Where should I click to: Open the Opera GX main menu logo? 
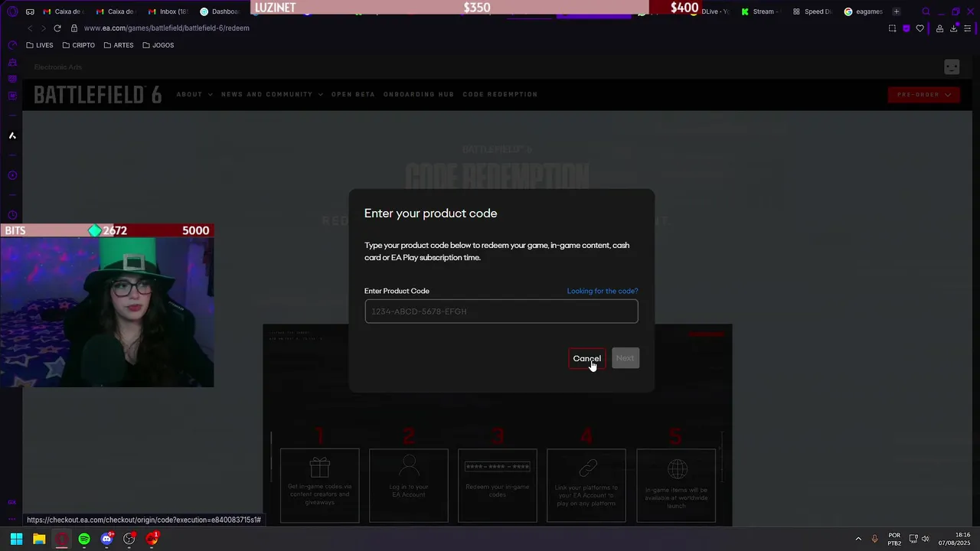pyautogui.click(x=11, y=11)
